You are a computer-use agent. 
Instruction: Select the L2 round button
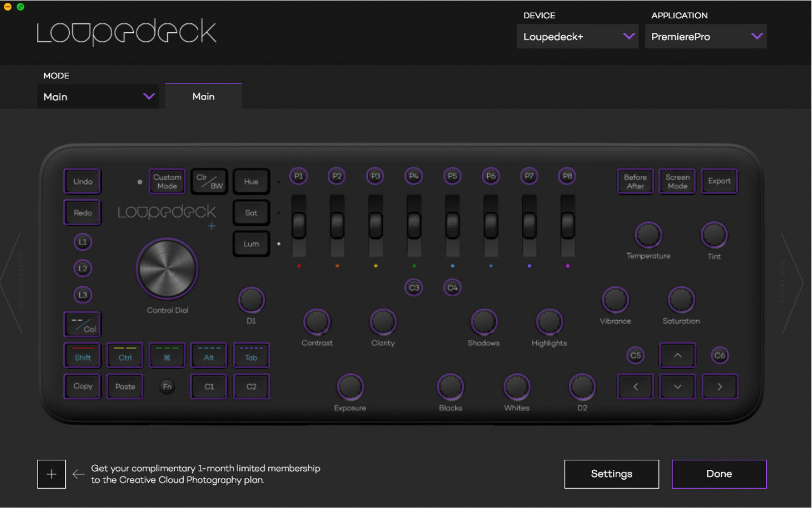(x=83, y=268)
